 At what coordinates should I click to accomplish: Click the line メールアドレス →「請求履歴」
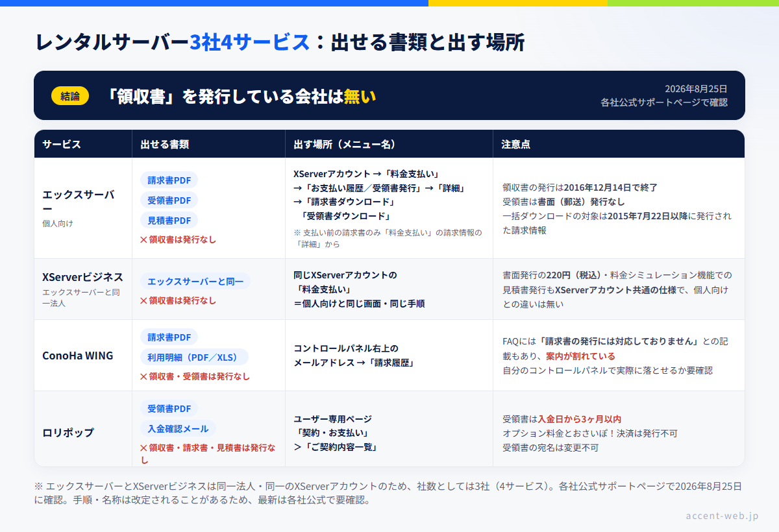pyautogui.click(x=354, y=363)
